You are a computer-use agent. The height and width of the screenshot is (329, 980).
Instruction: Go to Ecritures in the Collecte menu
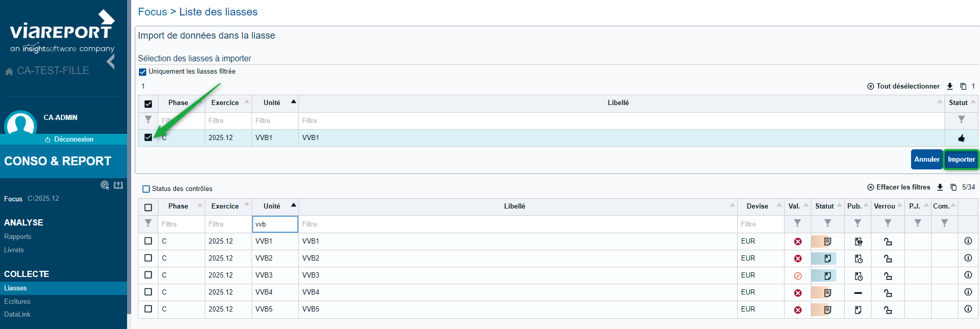(x=17, y=302)
